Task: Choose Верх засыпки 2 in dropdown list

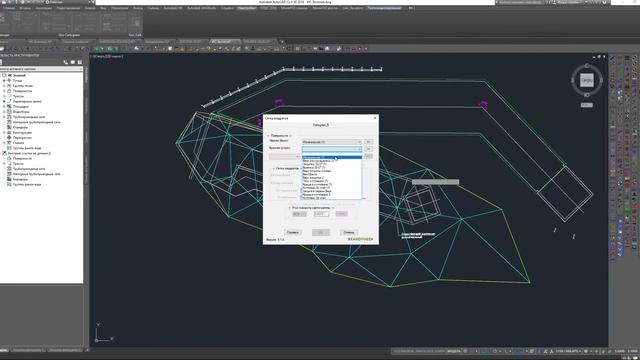Action: point(332,178)
